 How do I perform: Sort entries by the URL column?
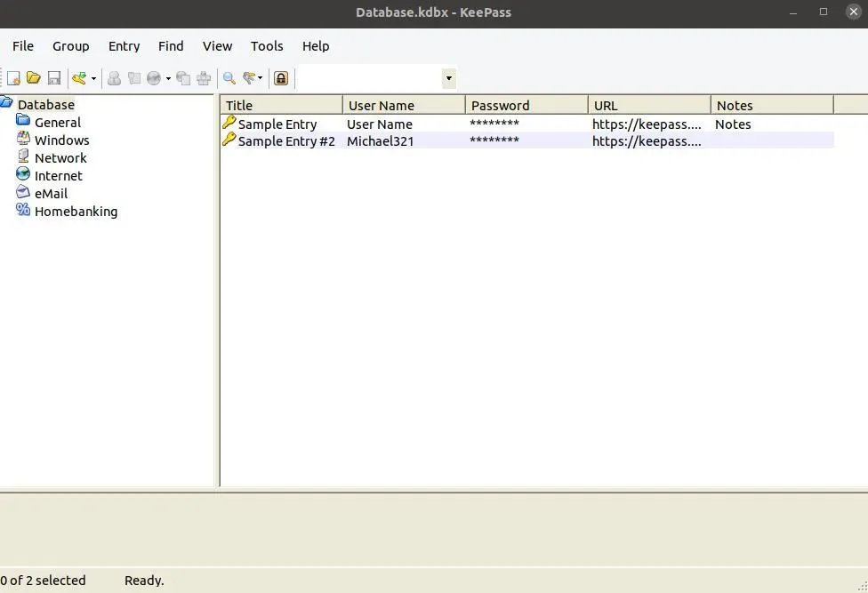tap(650, 105)
